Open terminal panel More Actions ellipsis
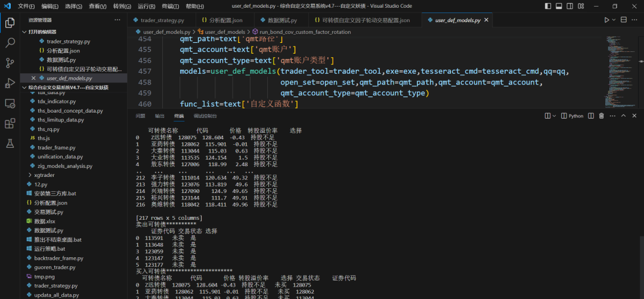 point(612,116)
